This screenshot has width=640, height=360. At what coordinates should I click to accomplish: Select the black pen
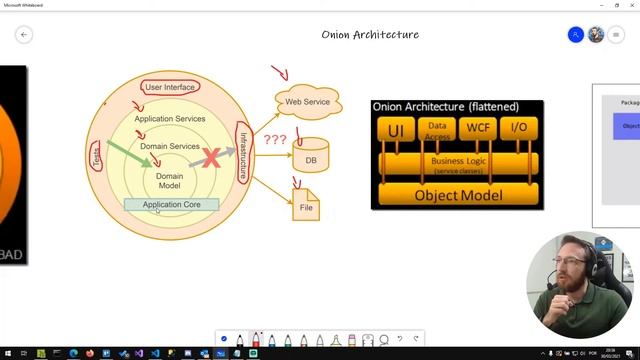[240, 340]
